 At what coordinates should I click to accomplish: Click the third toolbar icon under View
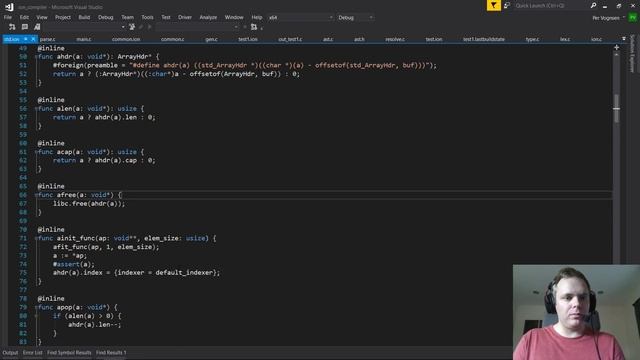[x=37, y=27]
